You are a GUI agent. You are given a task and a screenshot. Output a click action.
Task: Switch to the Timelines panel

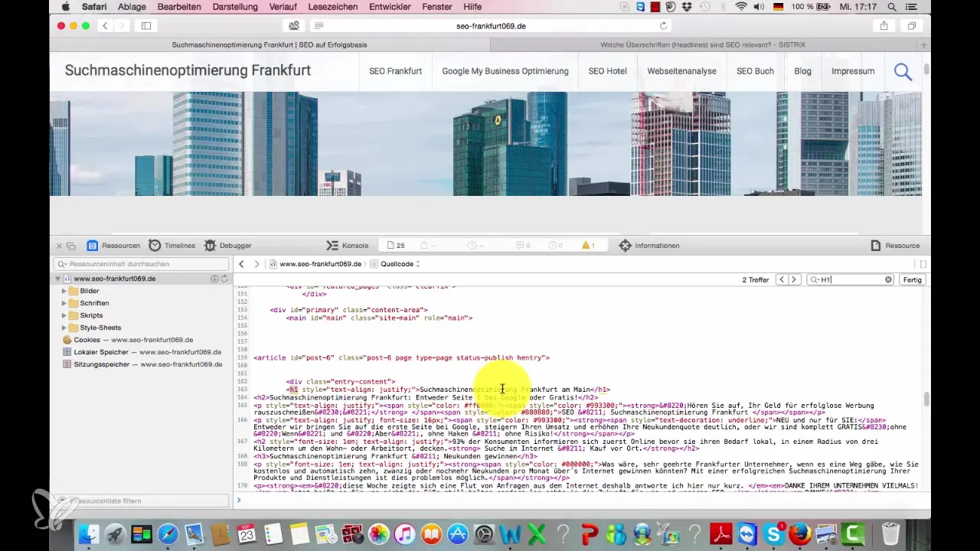(171, 246)
